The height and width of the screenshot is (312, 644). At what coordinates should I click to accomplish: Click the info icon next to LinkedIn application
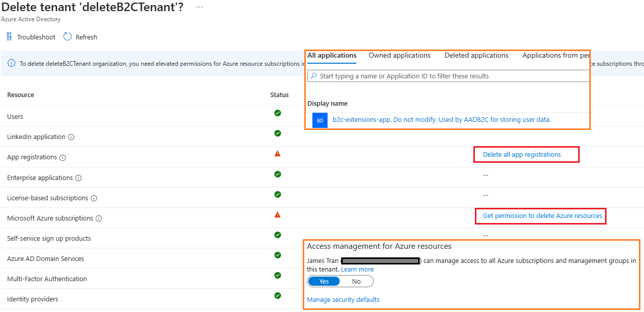tap(71, 137)
